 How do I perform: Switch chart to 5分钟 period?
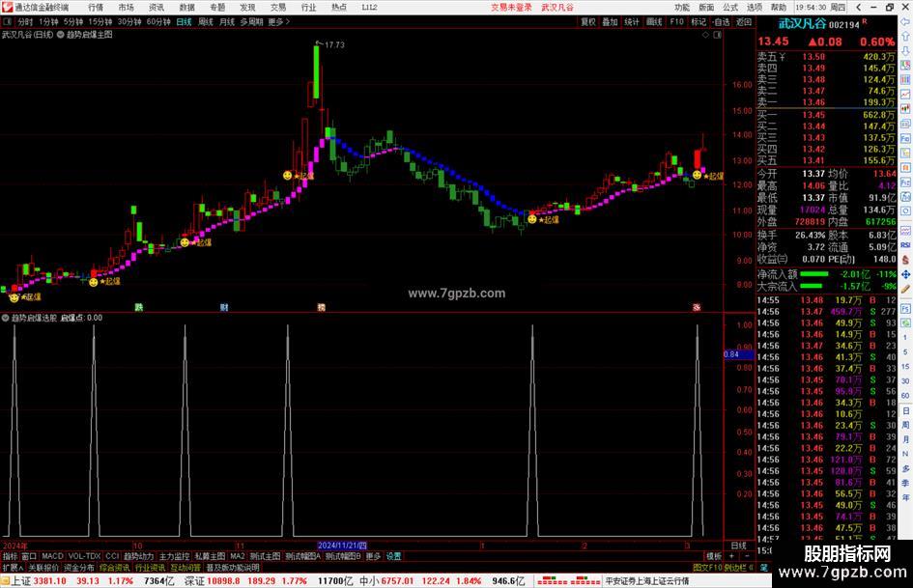coord(73,21)
